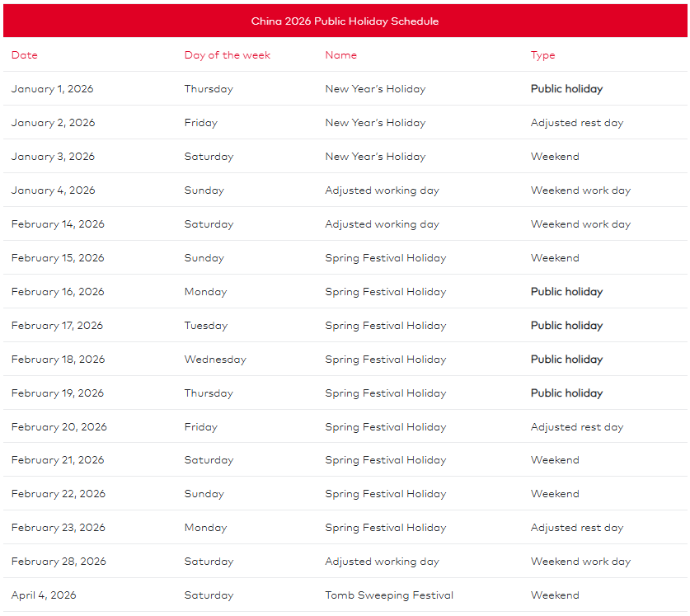690x616 pixels.
Task: Click 'Public holiday' in February 16 row
Action: (567, 292)
